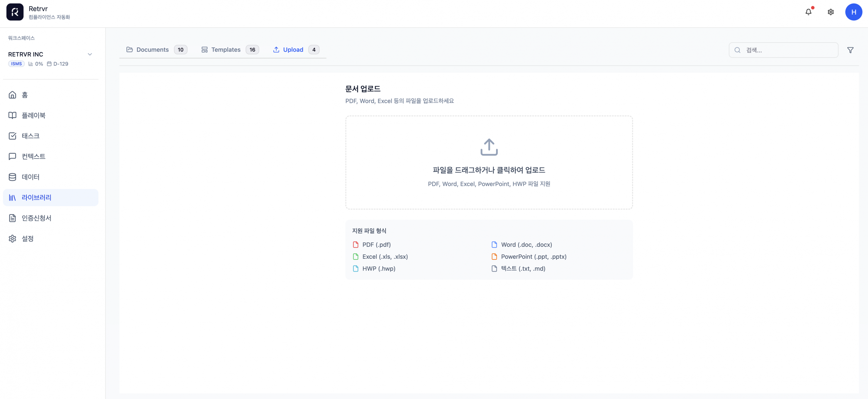Click the filter funnel icon
The height and width of the screenshot is (399, 868).
[850, 50]
